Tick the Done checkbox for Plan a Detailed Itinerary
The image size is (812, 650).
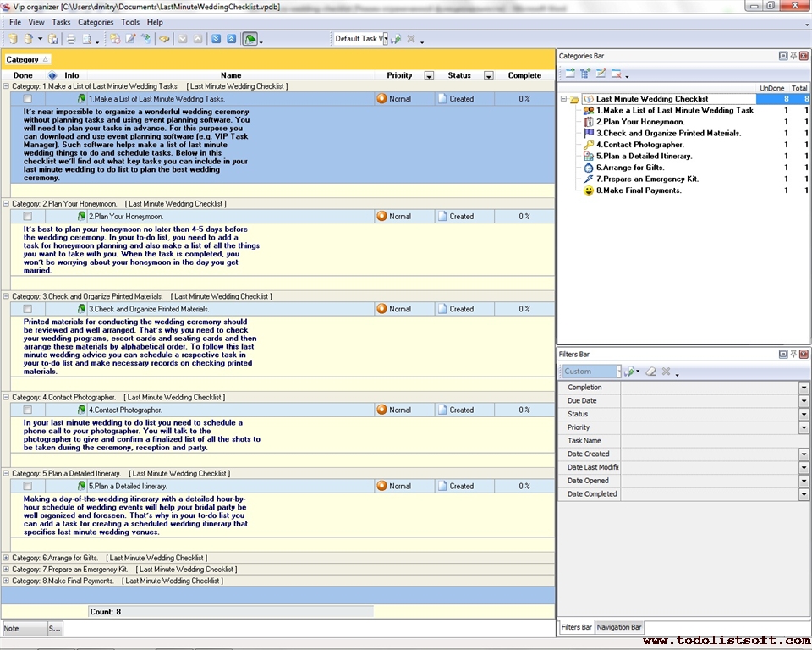click(x=28, y=487)
